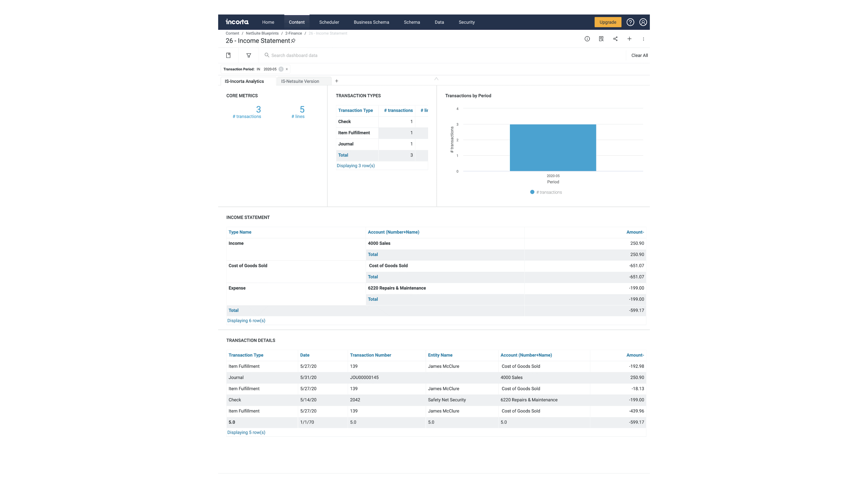This screenshot has width=868, height=488.
Task: Open the help question mark icon
Action: coord(630,22)
